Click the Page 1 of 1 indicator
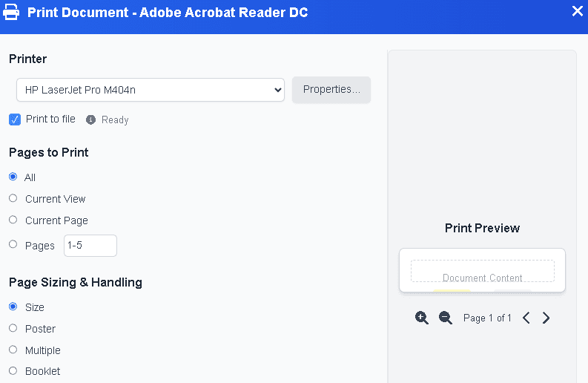The image size is (588, 383). (x=487, y=318)
